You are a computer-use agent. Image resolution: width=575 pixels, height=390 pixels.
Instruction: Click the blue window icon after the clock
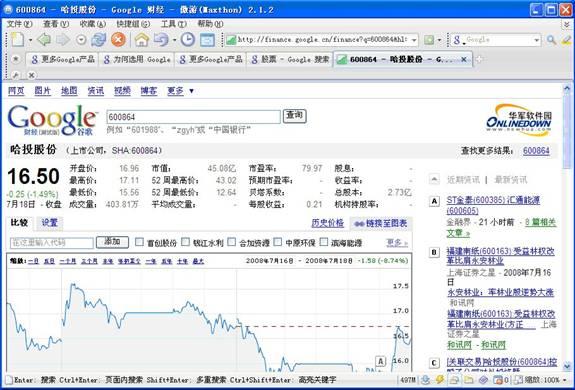click(x=207, y=40)
